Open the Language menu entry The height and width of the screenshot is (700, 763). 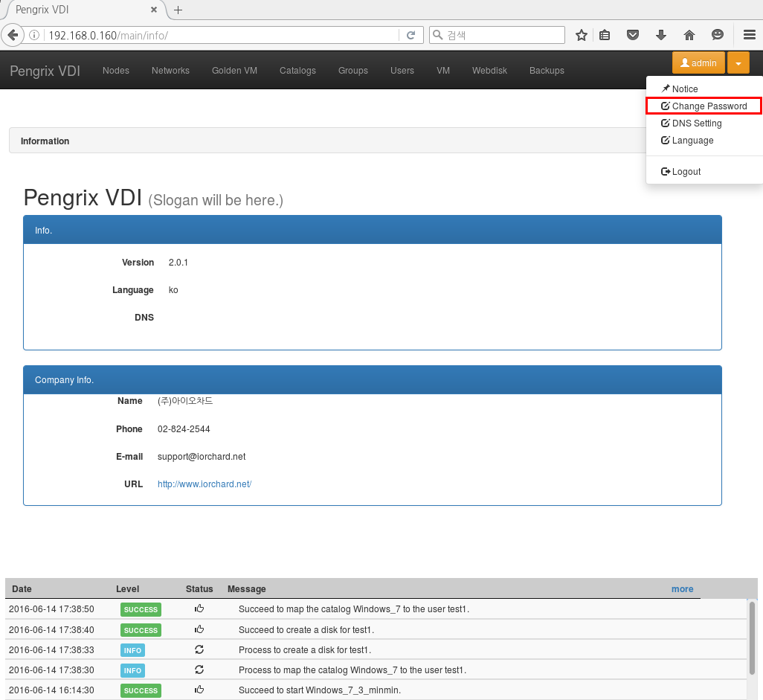click(687, 140)
